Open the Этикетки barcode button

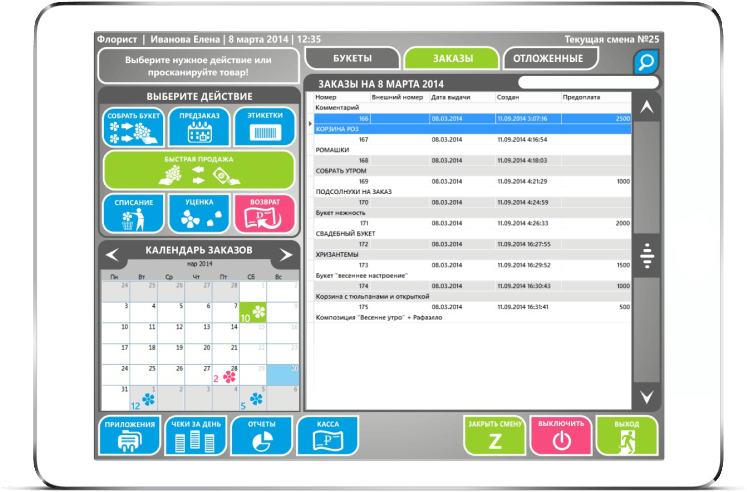point(265,127)
